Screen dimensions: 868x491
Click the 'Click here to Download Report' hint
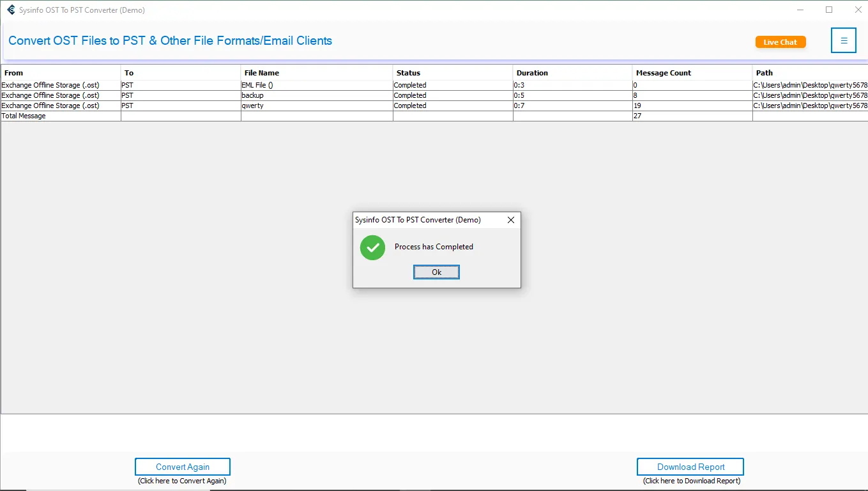(692, 481)
